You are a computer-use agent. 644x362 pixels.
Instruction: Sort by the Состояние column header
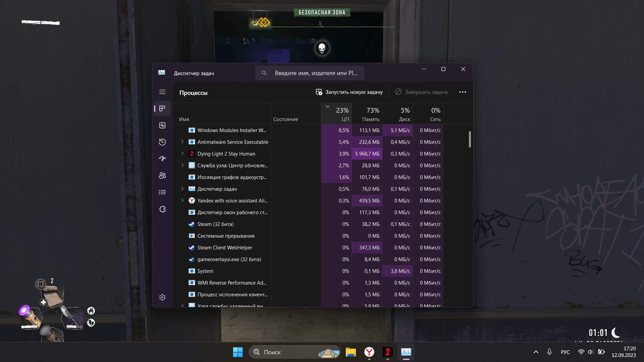pos(296,114)
